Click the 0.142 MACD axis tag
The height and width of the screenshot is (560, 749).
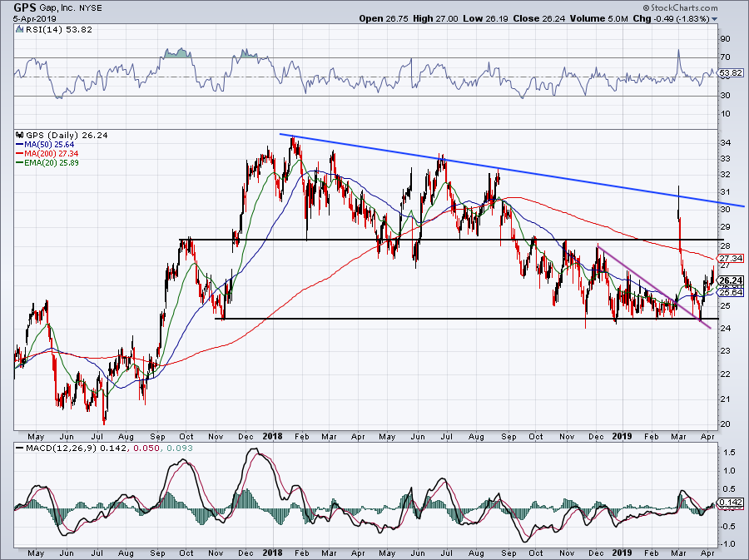click(731, 503)
